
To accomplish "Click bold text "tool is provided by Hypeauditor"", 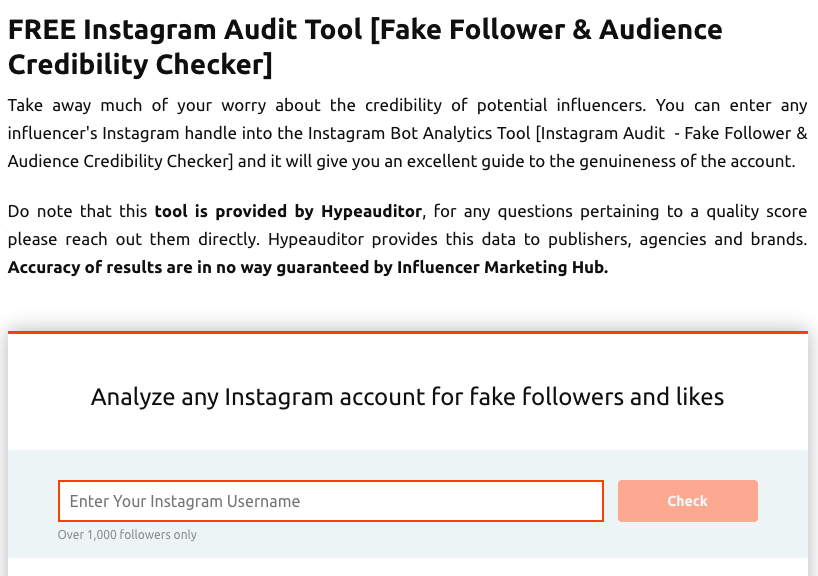I will 289,212.
